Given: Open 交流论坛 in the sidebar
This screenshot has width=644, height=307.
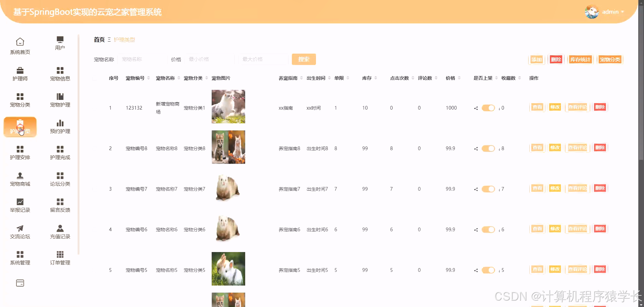Looking at the screenshot, I should click(20, 231).
